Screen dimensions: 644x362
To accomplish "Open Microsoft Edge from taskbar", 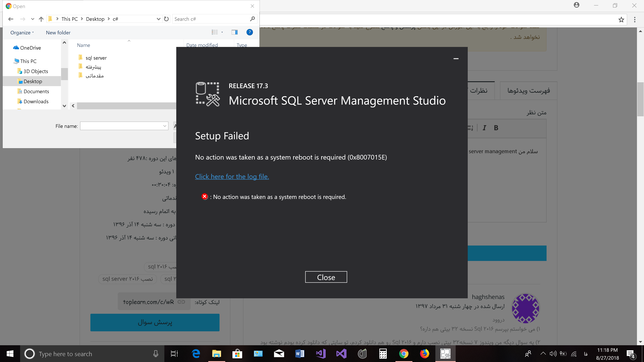I will pyautogui.click(x=196, y=354).
